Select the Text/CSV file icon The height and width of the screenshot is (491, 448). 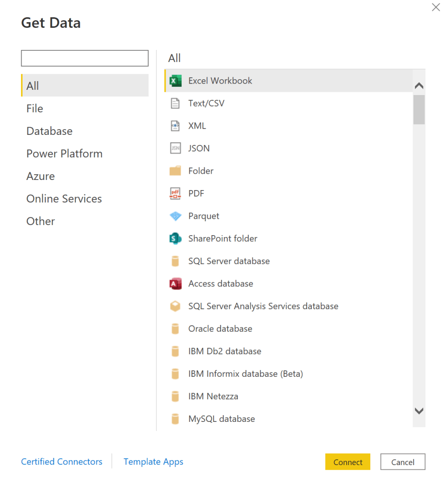176,103
